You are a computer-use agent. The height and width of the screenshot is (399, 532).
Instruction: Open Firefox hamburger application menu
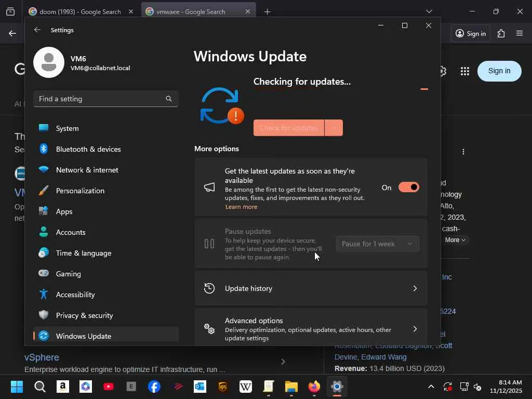[520, 33]
